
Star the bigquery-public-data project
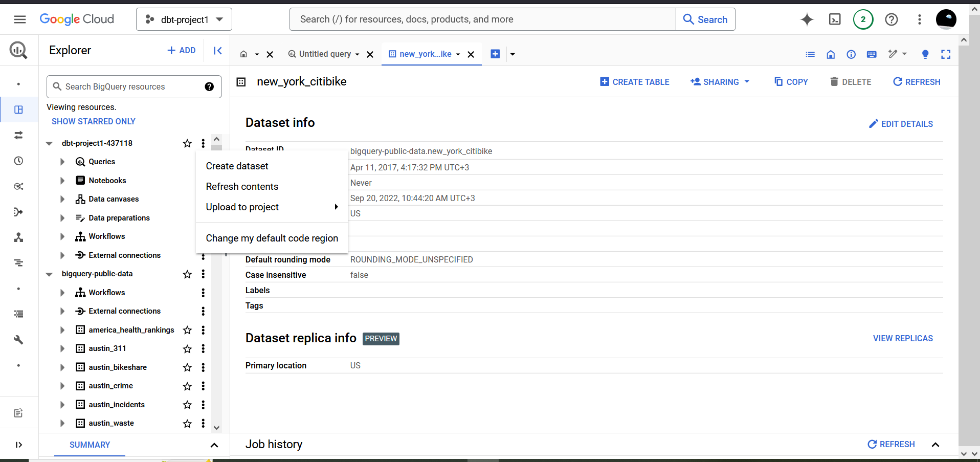(x=187, y=274)
